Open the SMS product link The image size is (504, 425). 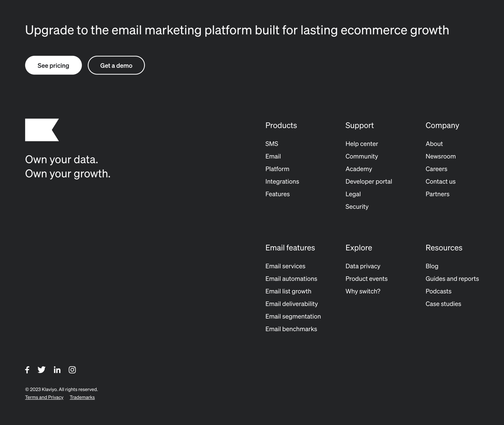pos(271,143)
